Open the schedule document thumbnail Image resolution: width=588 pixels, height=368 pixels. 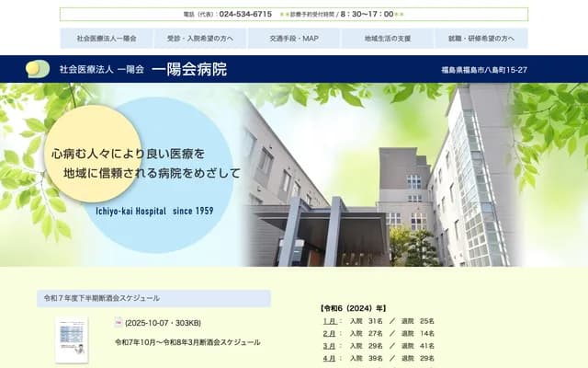pos(72,339)
